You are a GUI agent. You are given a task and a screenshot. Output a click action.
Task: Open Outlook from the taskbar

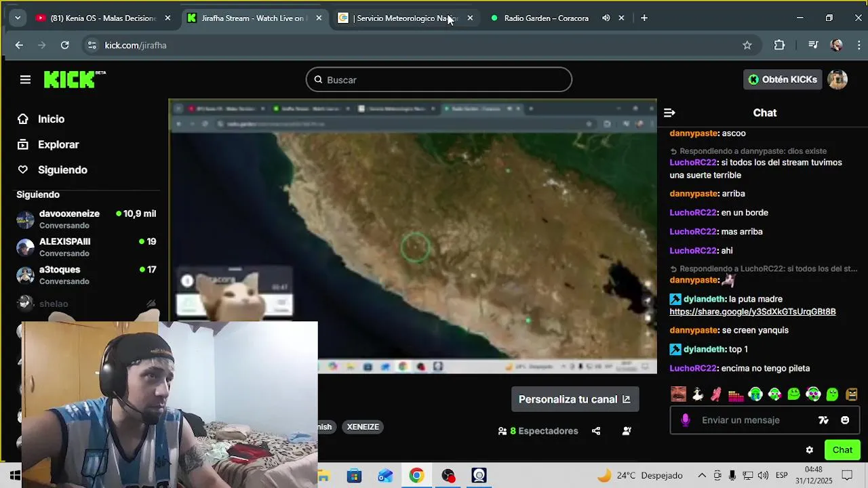[385, 476]
